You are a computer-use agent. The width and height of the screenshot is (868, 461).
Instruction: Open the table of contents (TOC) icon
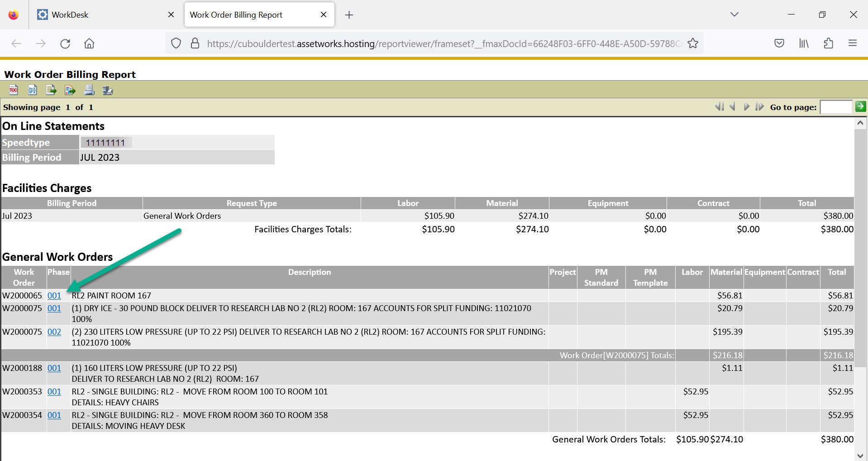14,90
